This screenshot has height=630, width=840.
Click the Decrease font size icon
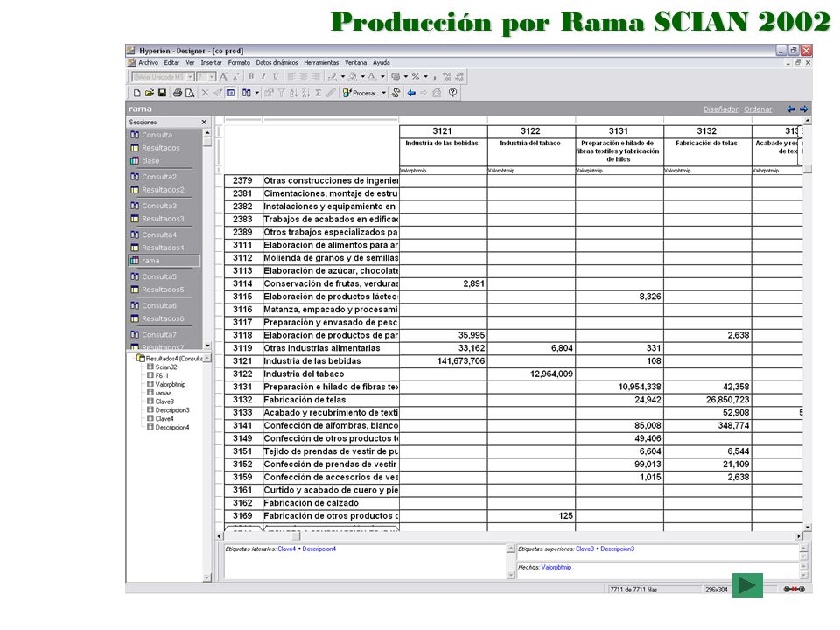pos(235,77)
